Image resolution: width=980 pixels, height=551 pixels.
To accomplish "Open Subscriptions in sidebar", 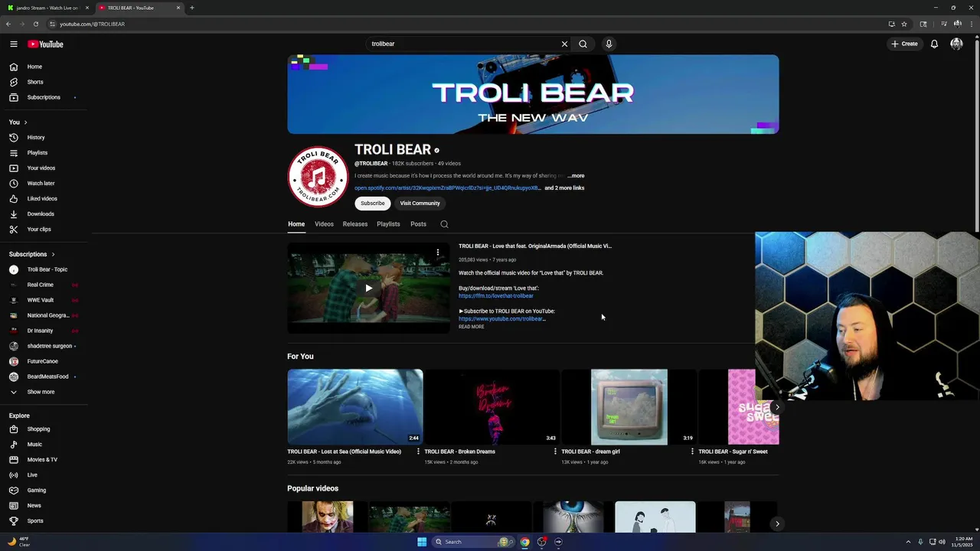I will [x=44, y=97].
